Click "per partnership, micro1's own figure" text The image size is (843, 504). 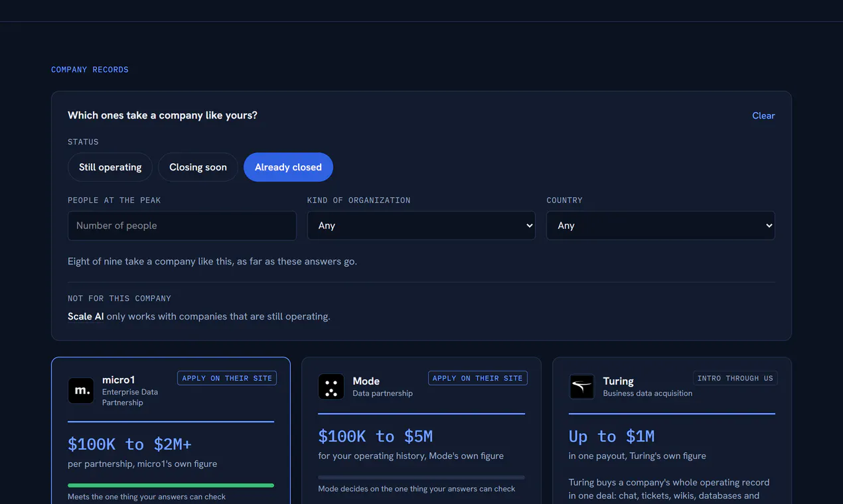(142, 464)
